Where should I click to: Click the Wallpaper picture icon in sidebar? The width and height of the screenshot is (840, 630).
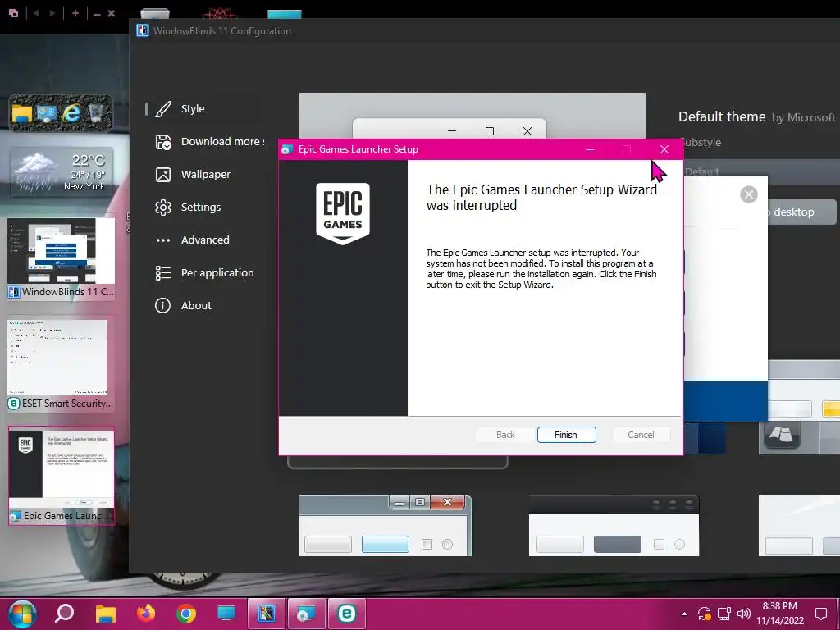[x=163, y=175]
